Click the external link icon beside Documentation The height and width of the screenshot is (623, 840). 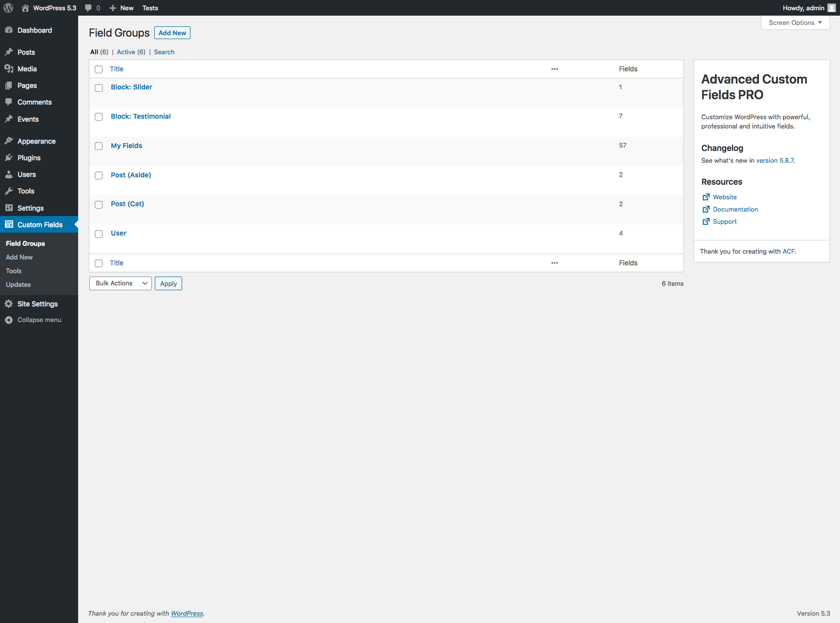click(706, 209)
